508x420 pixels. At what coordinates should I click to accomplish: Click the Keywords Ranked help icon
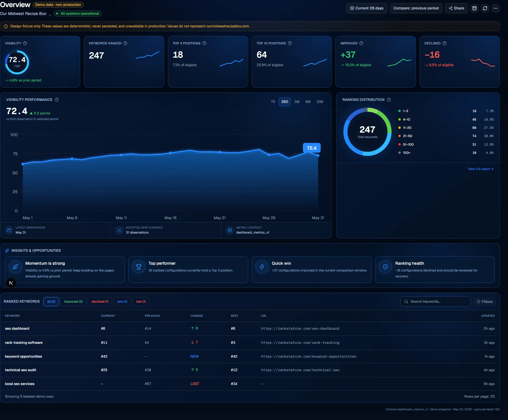[125, 43]
